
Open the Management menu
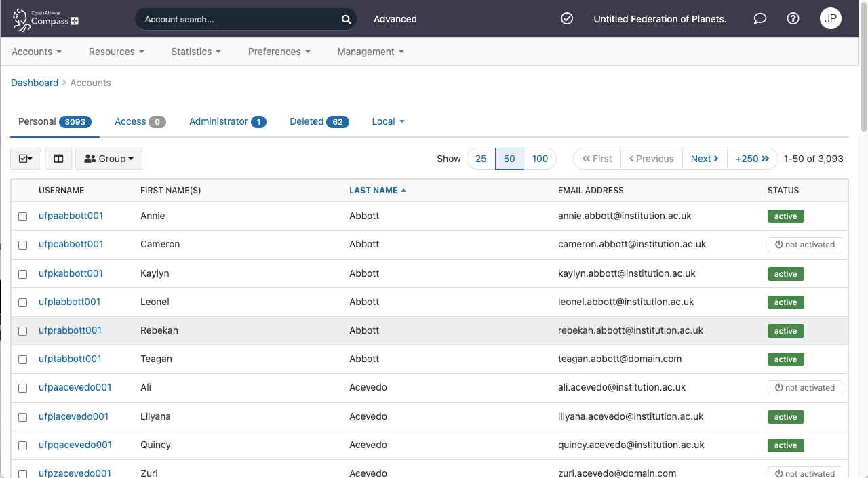tap(370, 52)
